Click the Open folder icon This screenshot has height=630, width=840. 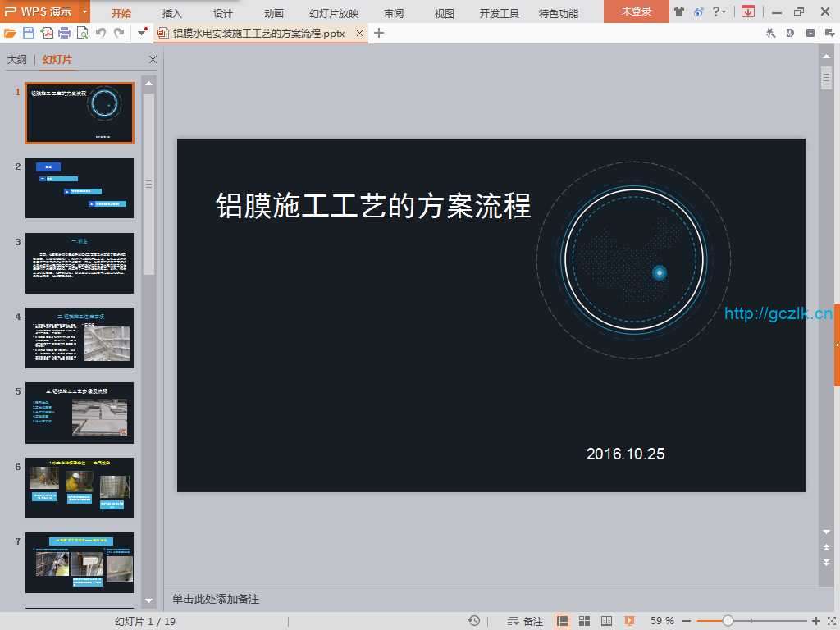coord(10,33)
